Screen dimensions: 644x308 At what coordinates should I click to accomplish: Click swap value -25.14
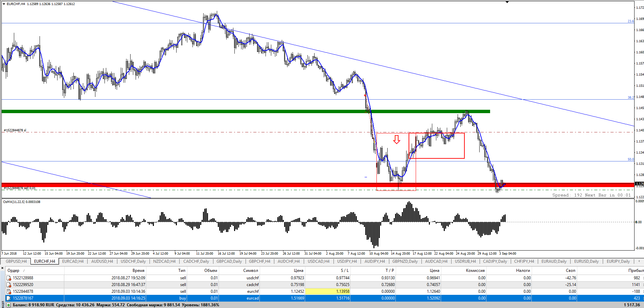pos(570,285)
